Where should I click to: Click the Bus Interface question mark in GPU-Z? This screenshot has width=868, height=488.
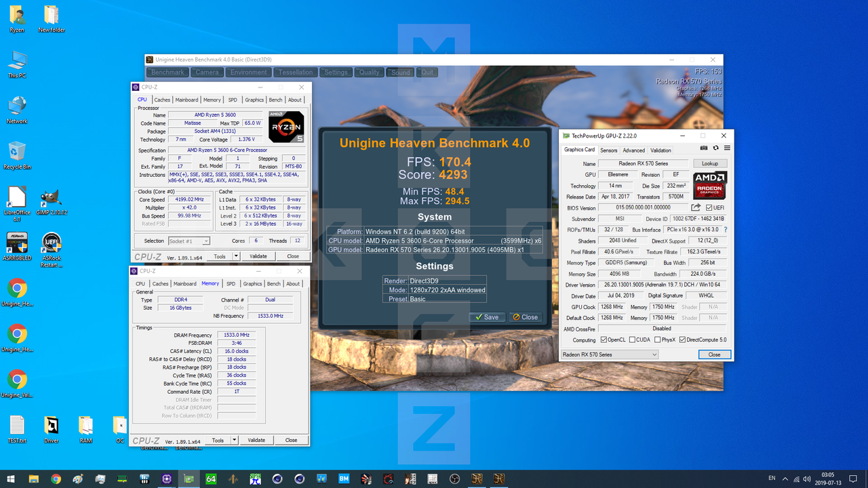click(x=726, y=230)
